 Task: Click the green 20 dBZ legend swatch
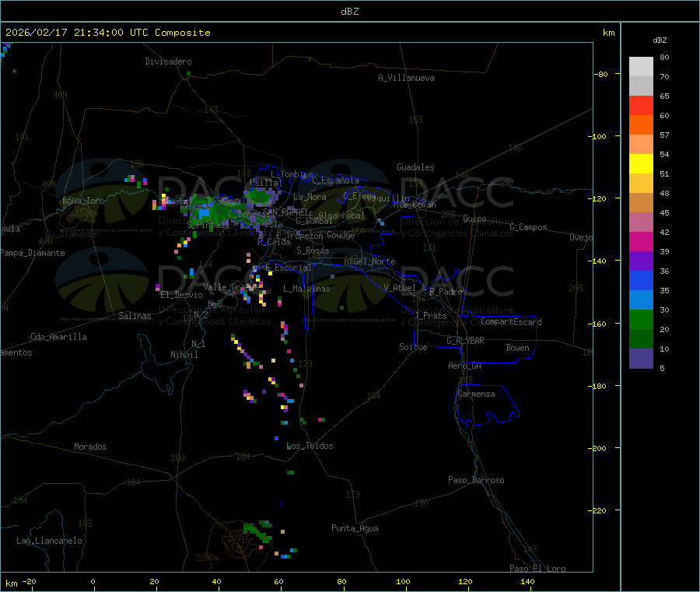pos(641,319)
